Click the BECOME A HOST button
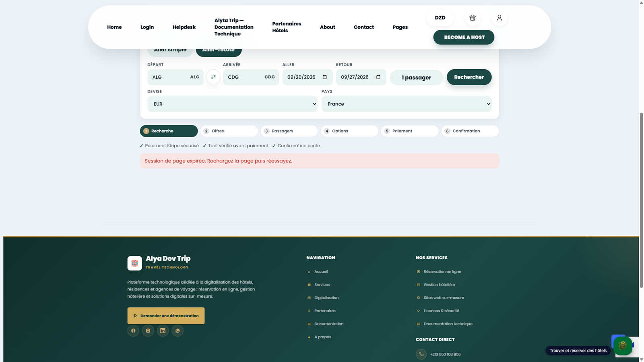This screenshot has height=362, width=644. 464,37
